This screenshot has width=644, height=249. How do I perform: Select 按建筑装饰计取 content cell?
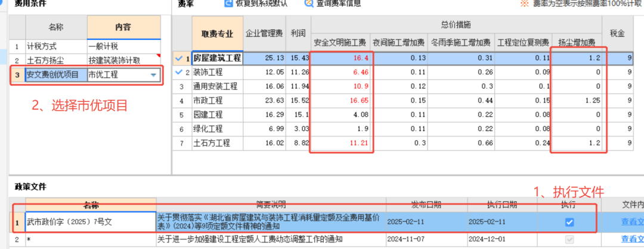[x=123, y=61]
